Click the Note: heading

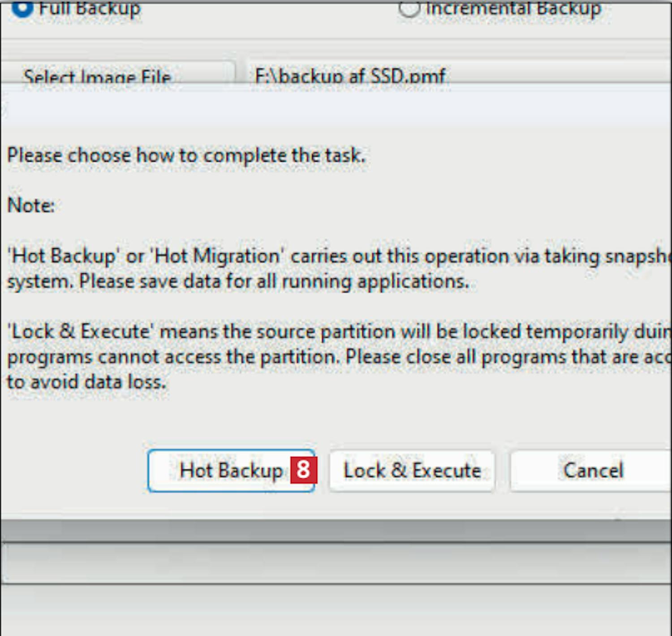pos(31,206)
